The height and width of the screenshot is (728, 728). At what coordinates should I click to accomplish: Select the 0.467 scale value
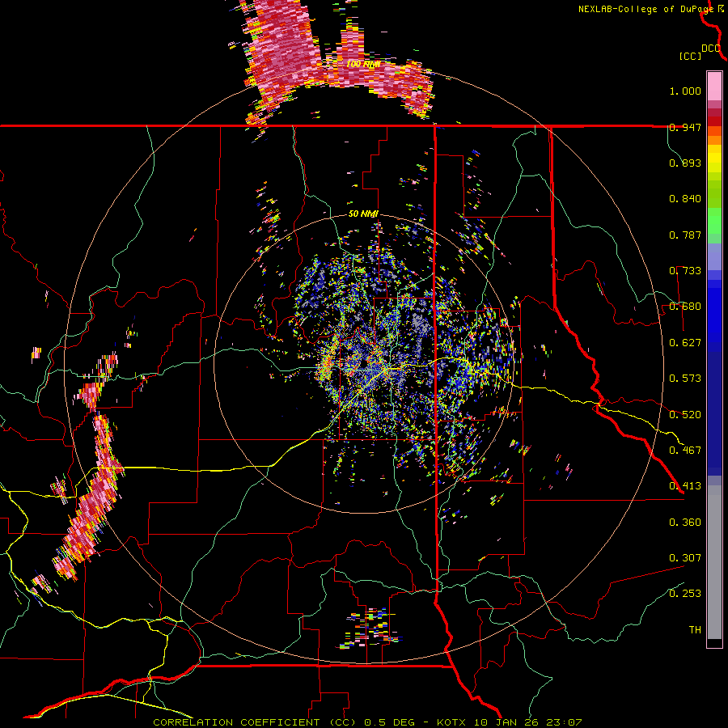(685, 451)
